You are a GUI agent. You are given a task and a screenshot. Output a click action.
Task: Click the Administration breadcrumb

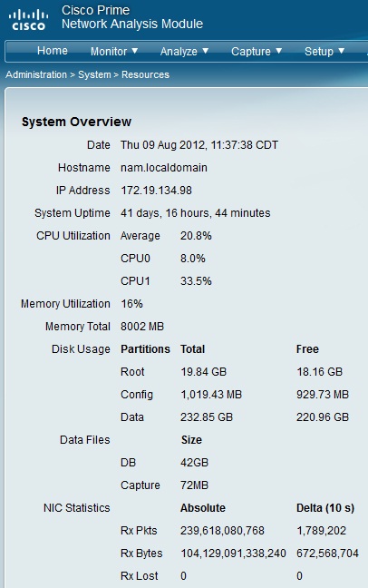coord(36,74)
